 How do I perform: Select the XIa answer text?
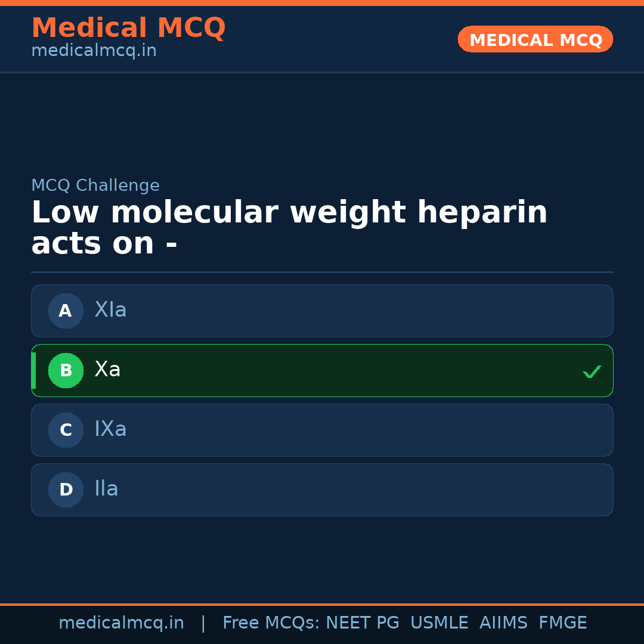[110, 310]
